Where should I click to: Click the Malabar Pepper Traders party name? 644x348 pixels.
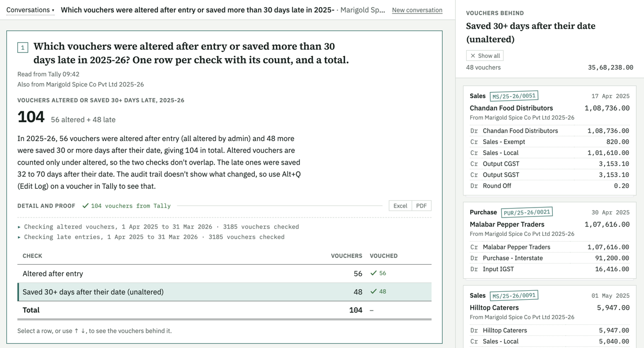pyautogui.click(x=507, y=224)
